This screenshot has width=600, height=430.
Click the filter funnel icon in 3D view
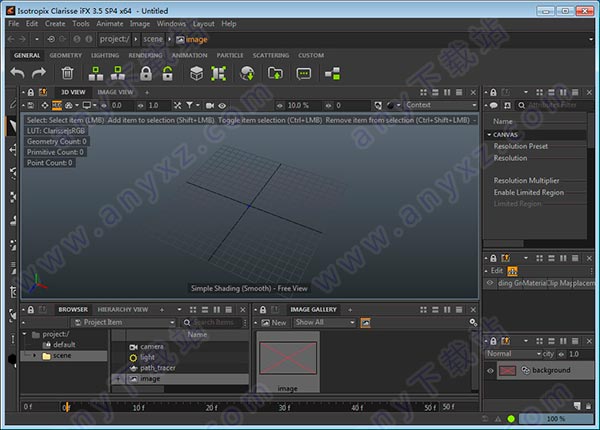pos(189,105)
